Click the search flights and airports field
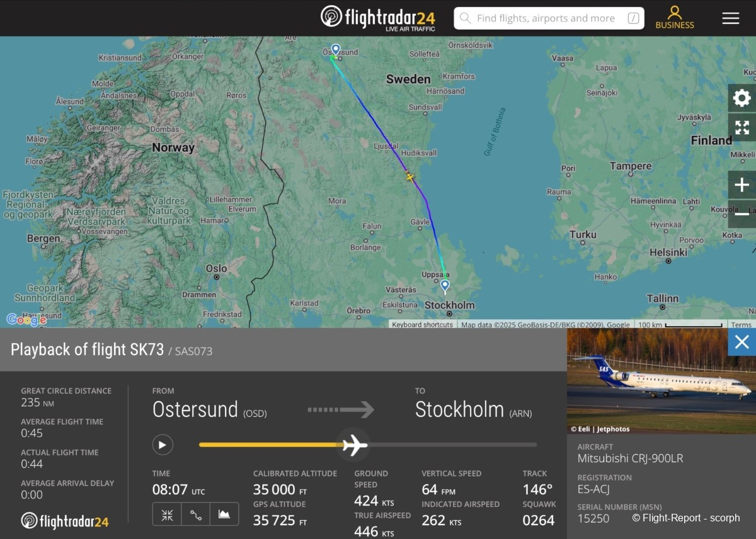The height and width of the screenshot is (539, 756). 549,18
